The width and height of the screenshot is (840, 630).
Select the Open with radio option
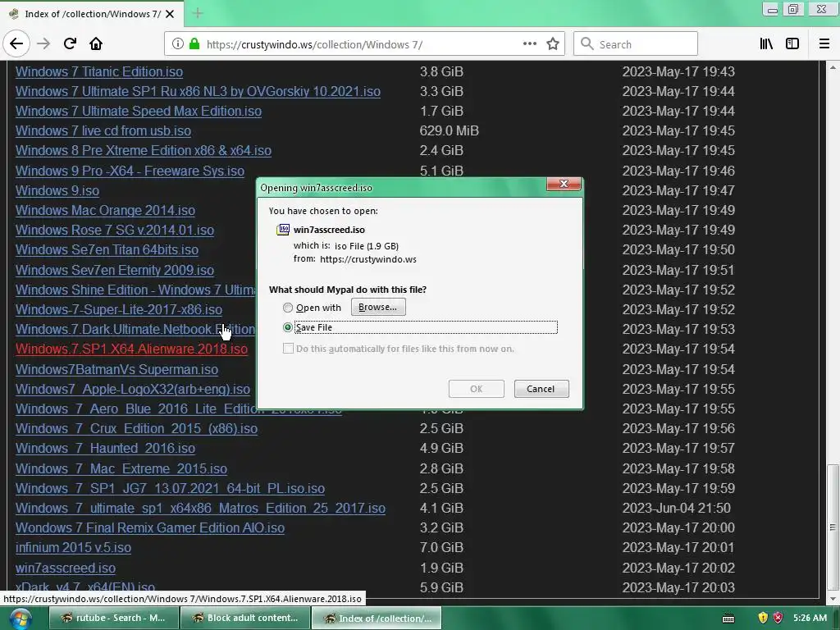click(x=288, y=308)
